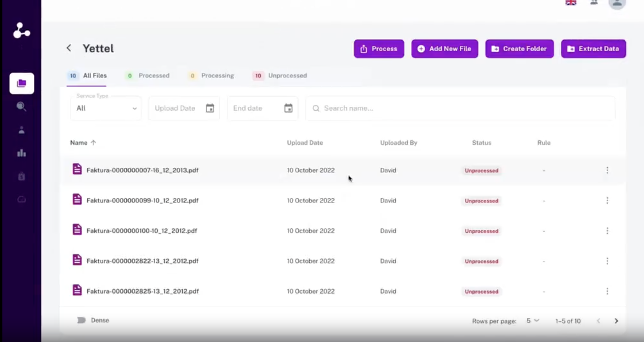Viewport: 644px width, 342px height.
Task: Toggle the Dense switch
Action: coord(81,320)
